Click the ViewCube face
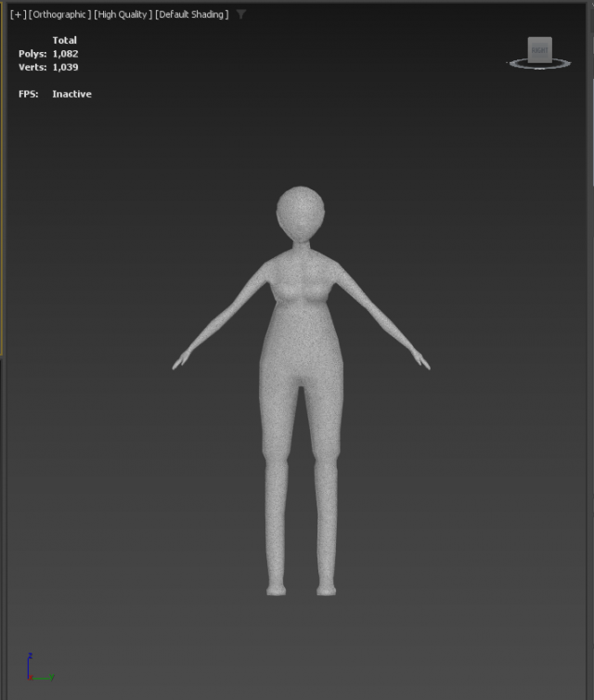 (x=539, y=49)
